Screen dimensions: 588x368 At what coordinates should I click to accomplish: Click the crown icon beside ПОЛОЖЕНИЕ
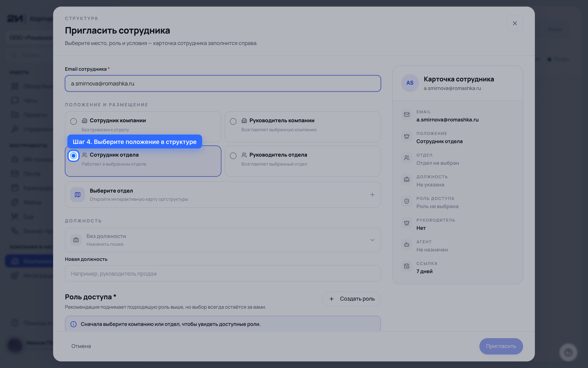[x=407, y=136]
